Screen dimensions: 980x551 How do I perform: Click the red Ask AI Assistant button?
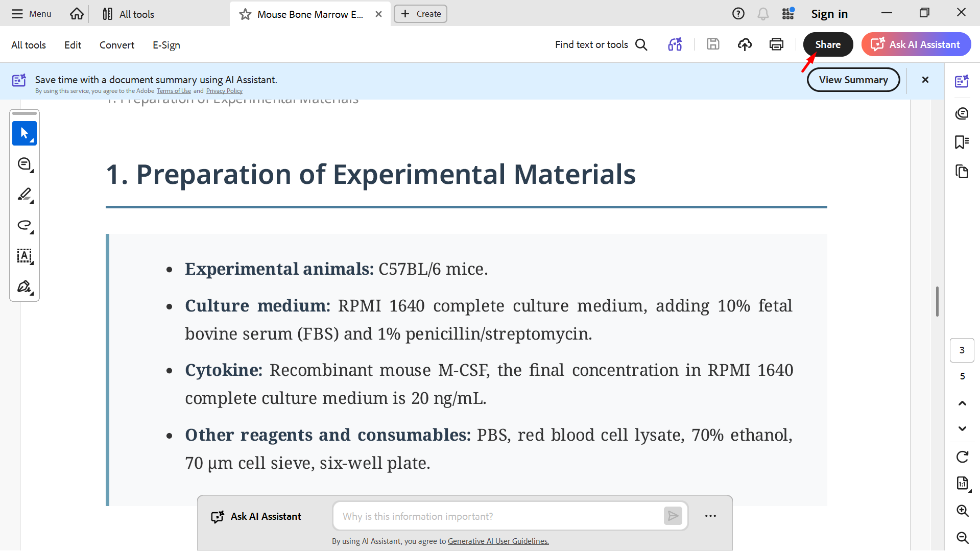coord(916,44)
